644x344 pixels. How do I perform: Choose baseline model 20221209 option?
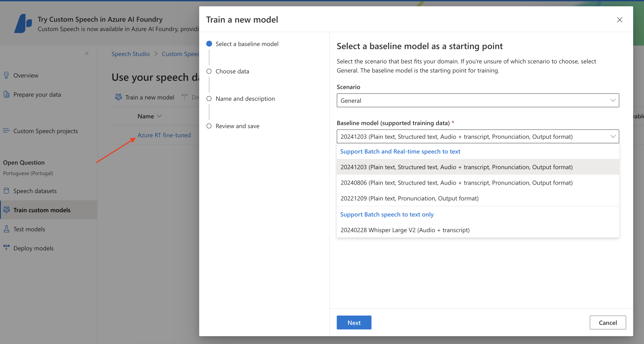click(x=478, y=198)
